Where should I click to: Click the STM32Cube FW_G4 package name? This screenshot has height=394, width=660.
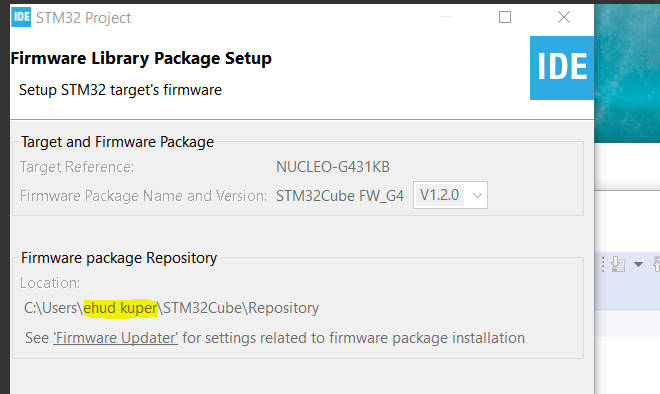coord(340,196)
